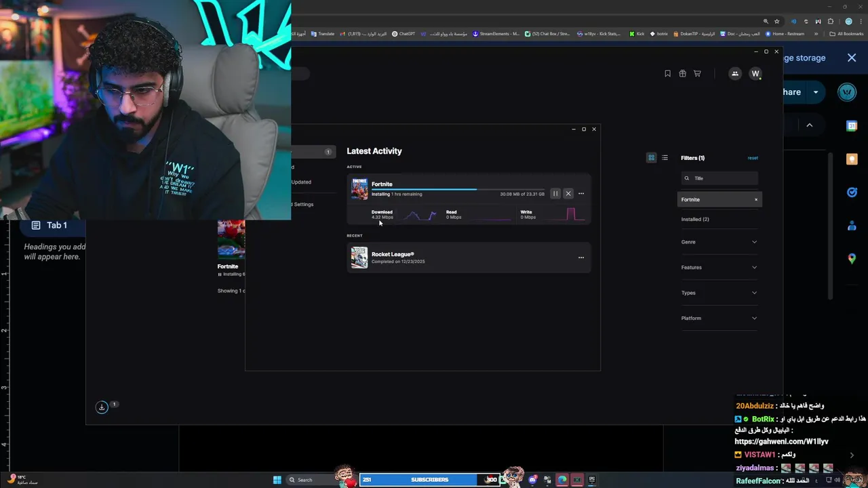Viewport: 868px width, 488px height.
Task: Close the storage panel with the X
Action: (852, 58)
